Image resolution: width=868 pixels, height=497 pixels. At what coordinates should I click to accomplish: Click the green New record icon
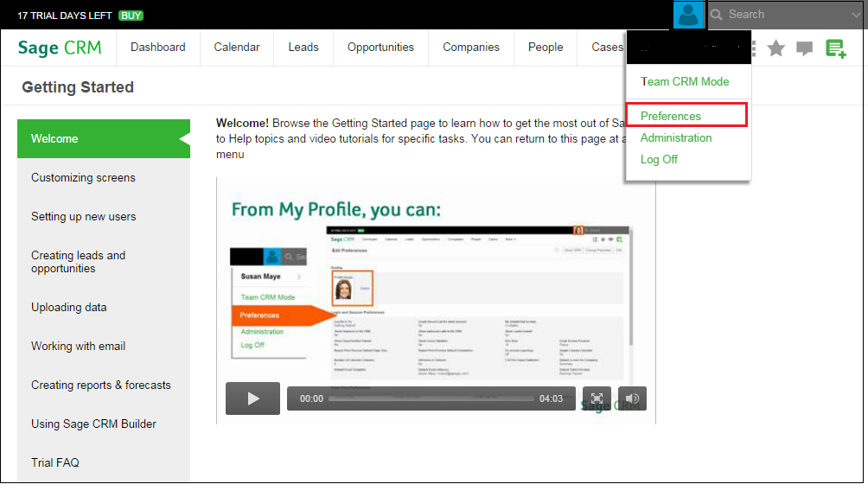tap(835, 48)
